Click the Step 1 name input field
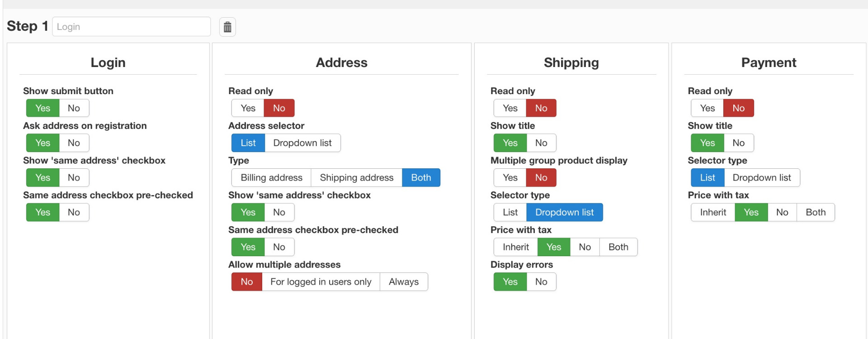The image size is (868, 339). click(131, 27)
